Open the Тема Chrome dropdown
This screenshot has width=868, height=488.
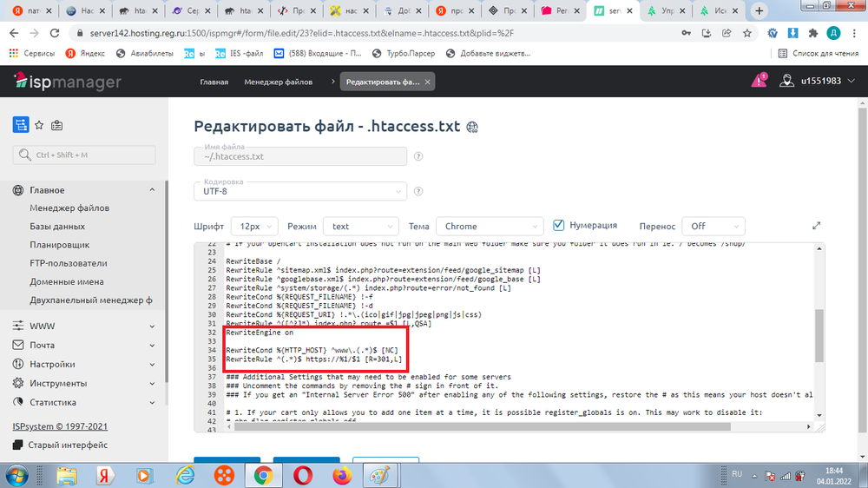[490, 226]
